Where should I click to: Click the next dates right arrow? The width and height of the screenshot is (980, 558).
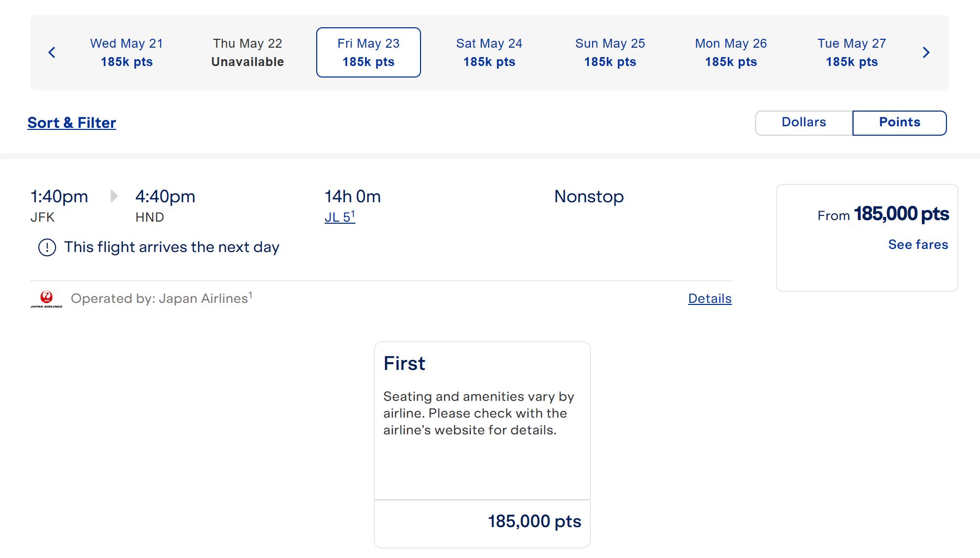coord(926,52)
